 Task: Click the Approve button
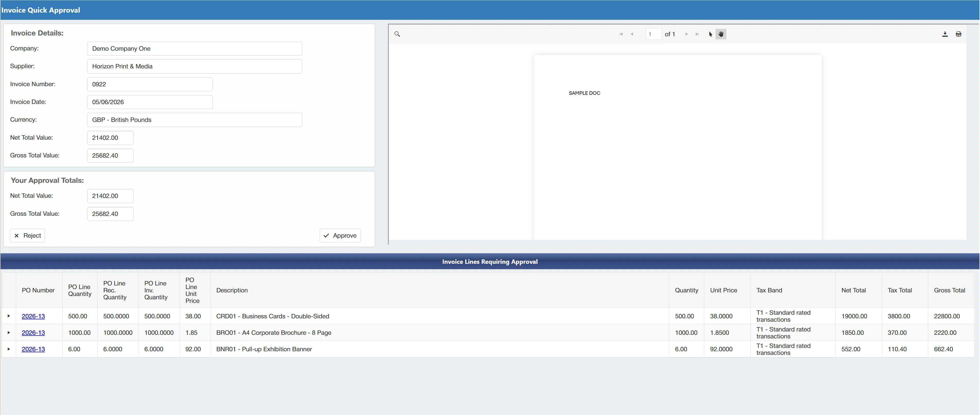pyautogui.click(x=340, y=236)
